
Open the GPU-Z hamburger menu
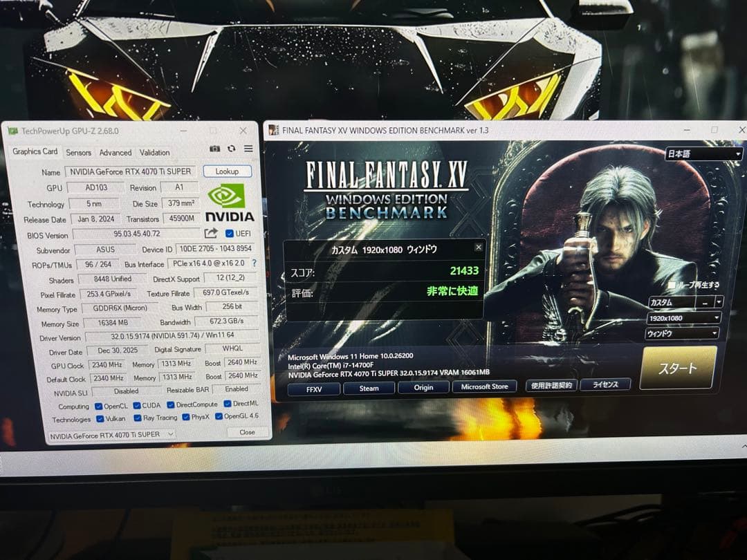(x=248, y=148)
